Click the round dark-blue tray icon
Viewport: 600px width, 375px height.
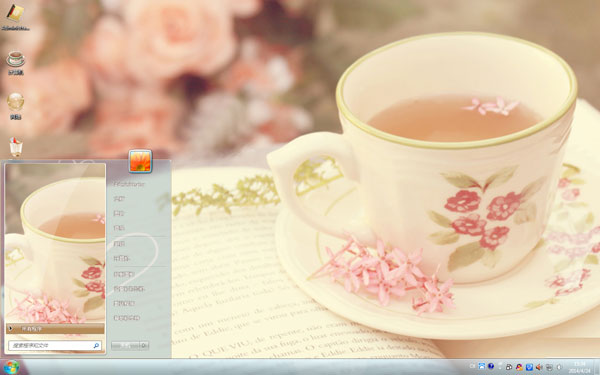(x=491, y=367)
